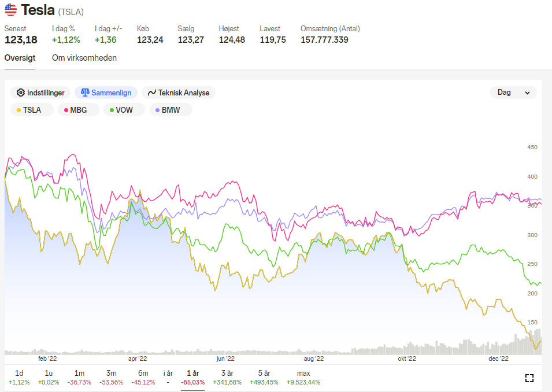Click the Køb value 123,24

(150, 40)
